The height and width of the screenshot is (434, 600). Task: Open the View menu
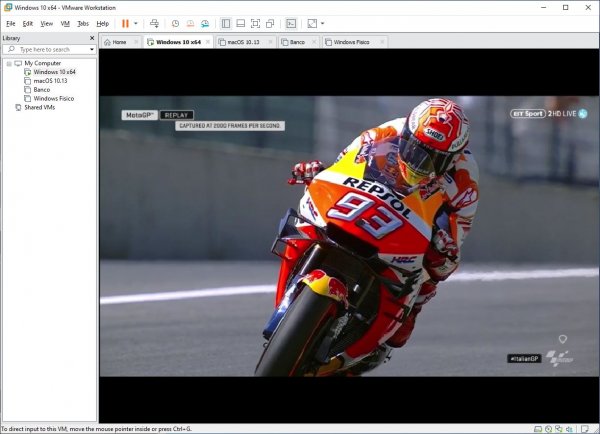tap(47, 24)
